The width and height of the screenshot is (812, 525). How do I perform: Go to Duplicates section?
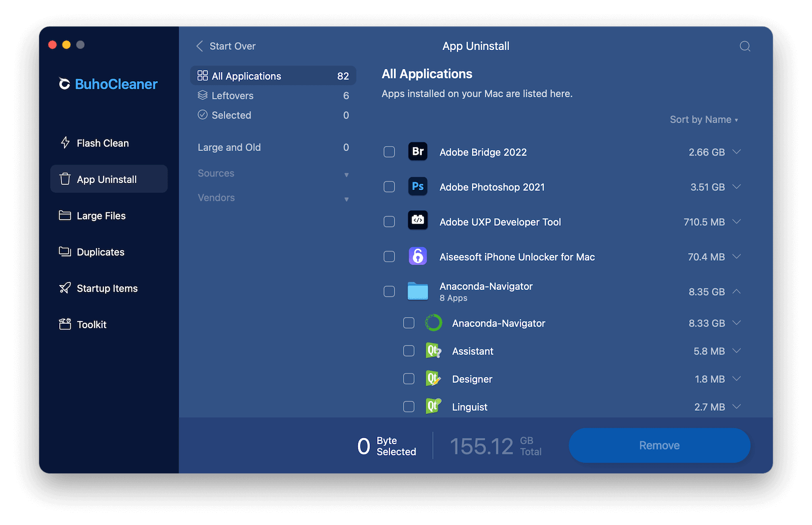click(x=109, y=252)
